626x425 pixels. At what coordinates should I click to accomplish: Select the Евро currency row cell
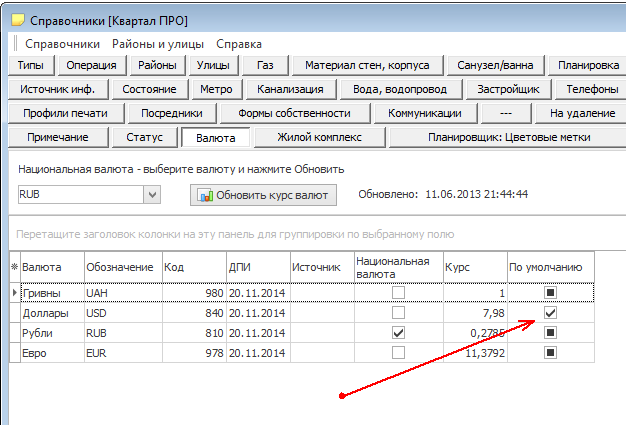(x=50, y=352)
